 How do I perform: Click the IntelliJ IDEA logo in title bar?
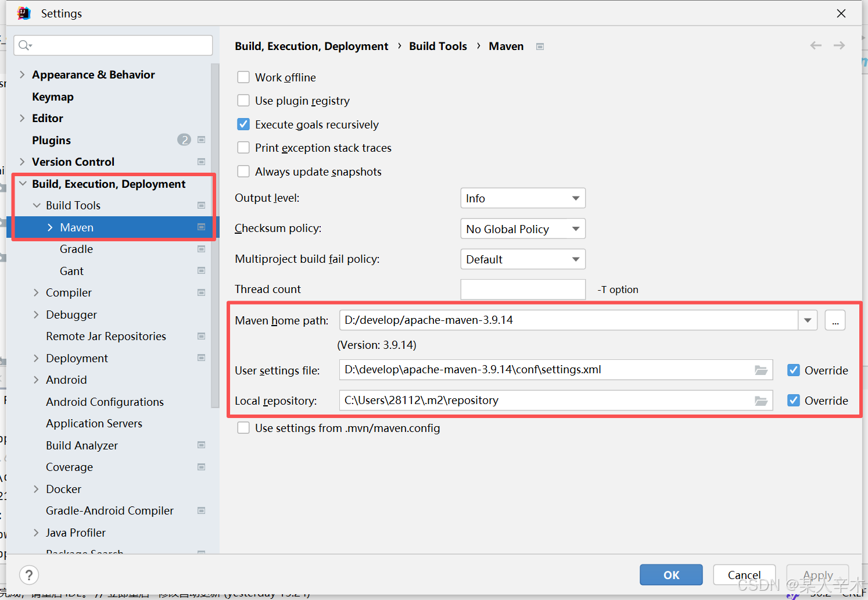point(24,13)
